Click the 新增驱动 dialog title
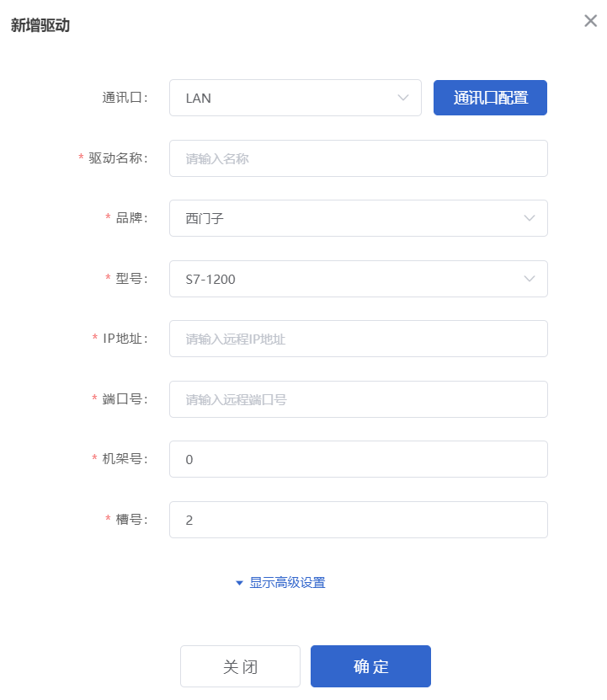The image size is (607, 700). 40,25
